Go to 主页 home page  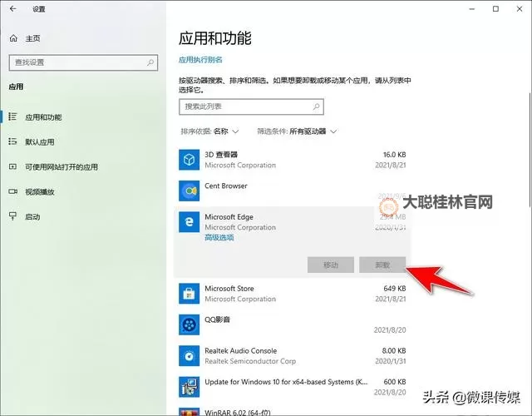33,38
